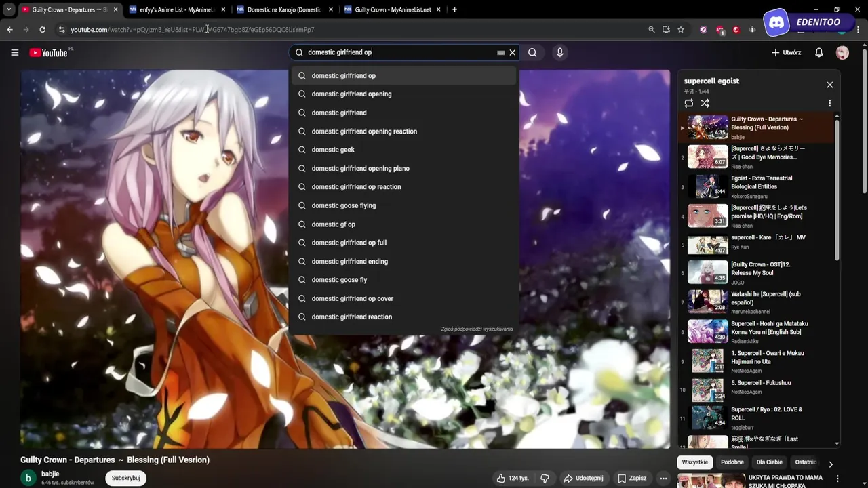Screen dimensions: 868x488
Task: Open Chrome three-dot menu
Action: pos(859,29)
